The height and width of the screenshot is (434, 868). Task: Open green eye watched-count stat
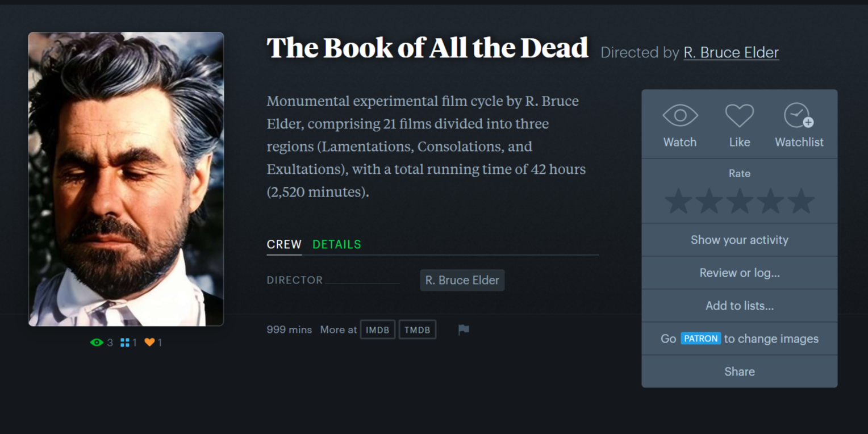(102, 343)
